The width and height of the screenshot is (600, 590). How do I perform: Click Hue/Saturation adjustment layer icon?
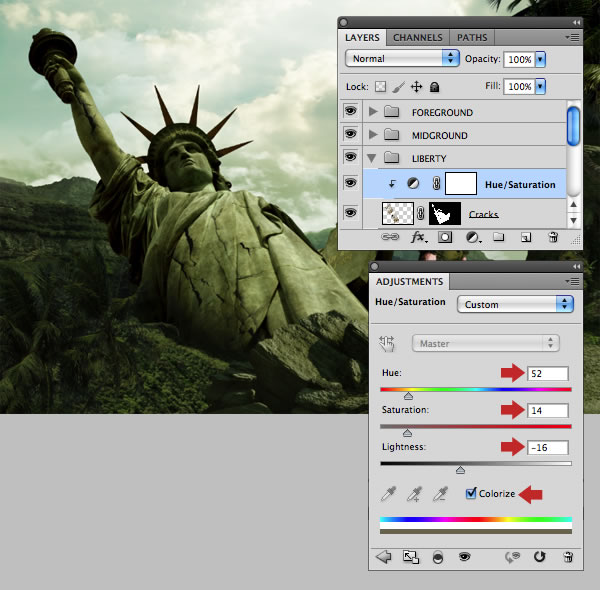(413, 184)
